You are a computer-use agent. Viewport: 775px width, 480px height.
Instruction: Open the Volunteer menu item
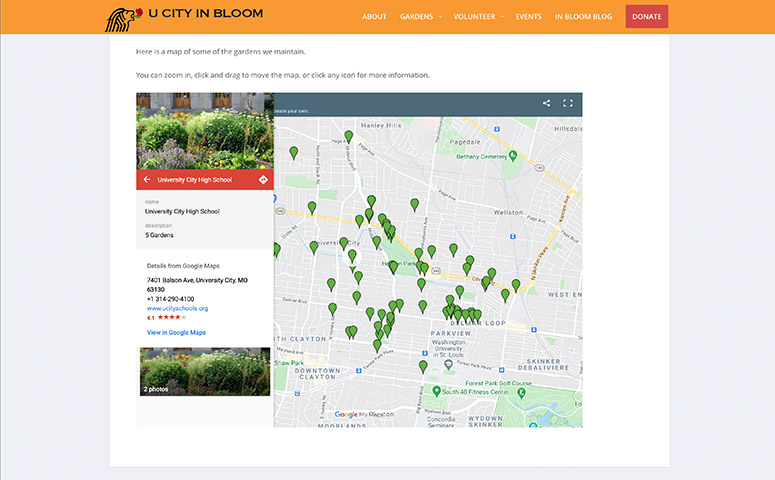pyautogui.click(x=474, y=17)
